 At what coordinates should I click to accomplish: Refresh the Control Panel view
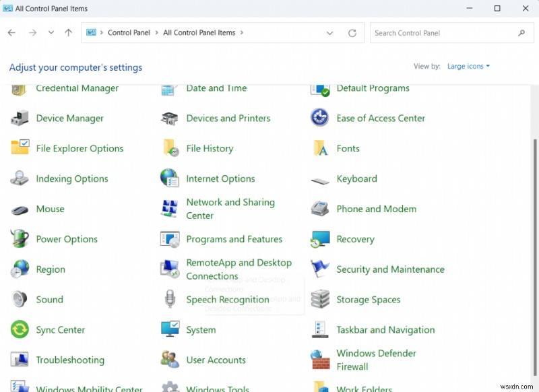pyautogui.click(x=352, y=33)
